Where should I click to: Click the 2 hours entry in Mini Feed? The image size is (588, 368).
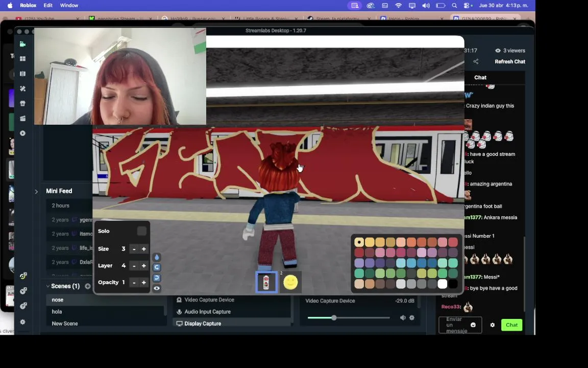point(60,205)
